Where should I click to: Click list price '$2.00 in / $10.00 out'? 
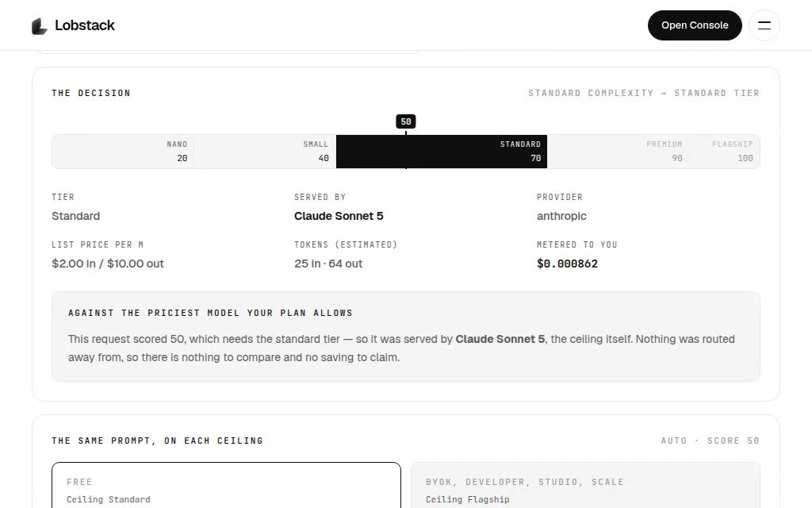[108, 264]
